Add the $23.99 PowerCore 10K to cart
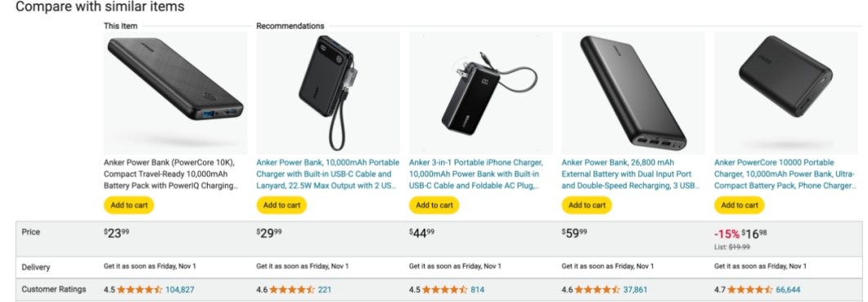Image resolution: width=868 pixels, height=302 pixels. click(129, 205)
